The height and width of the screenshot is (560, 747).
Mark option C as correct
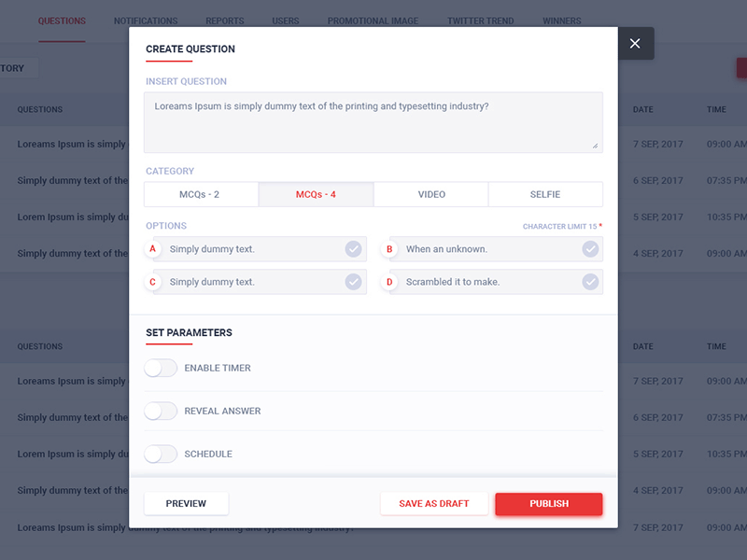[353, 282]
